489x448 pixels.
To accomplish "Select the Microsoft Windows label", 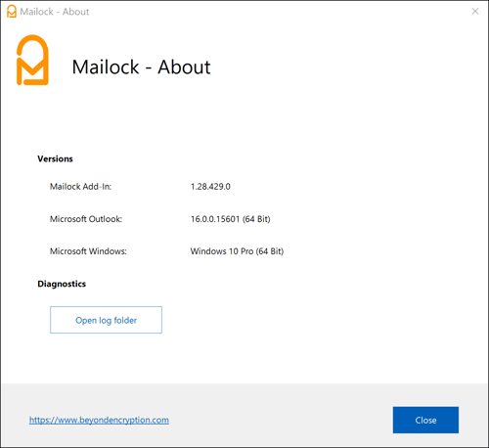I will click(x=88, y=251).
